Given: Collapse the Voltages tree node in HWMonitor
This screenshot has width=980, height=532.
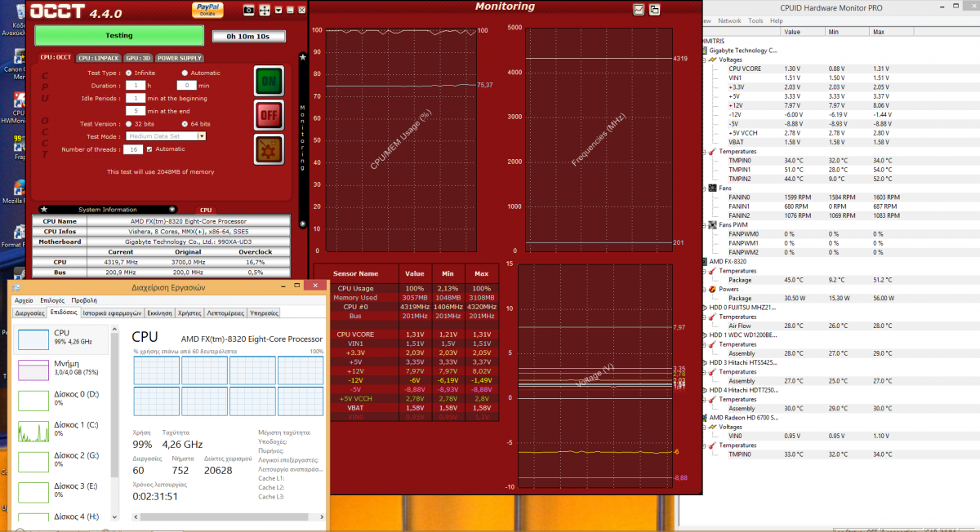Looking at the screenshot, I should click(706, 60).
